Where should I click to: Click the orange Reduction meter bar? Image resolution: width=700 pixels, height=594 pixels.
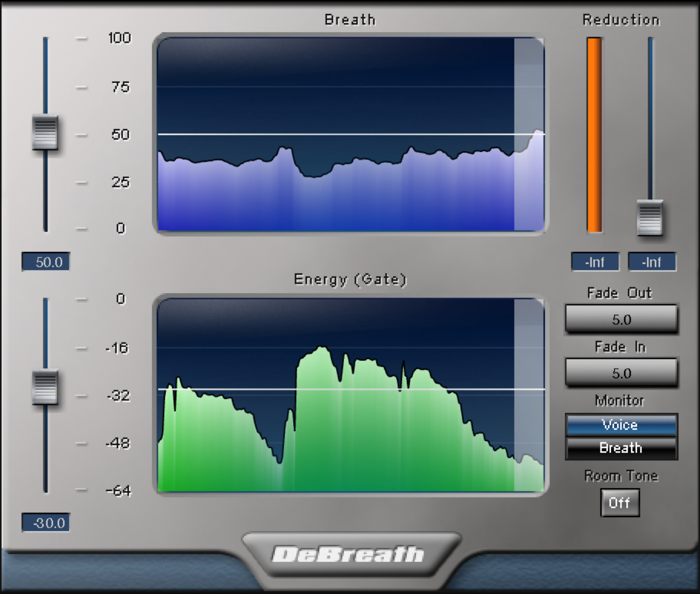click(594, 135)
